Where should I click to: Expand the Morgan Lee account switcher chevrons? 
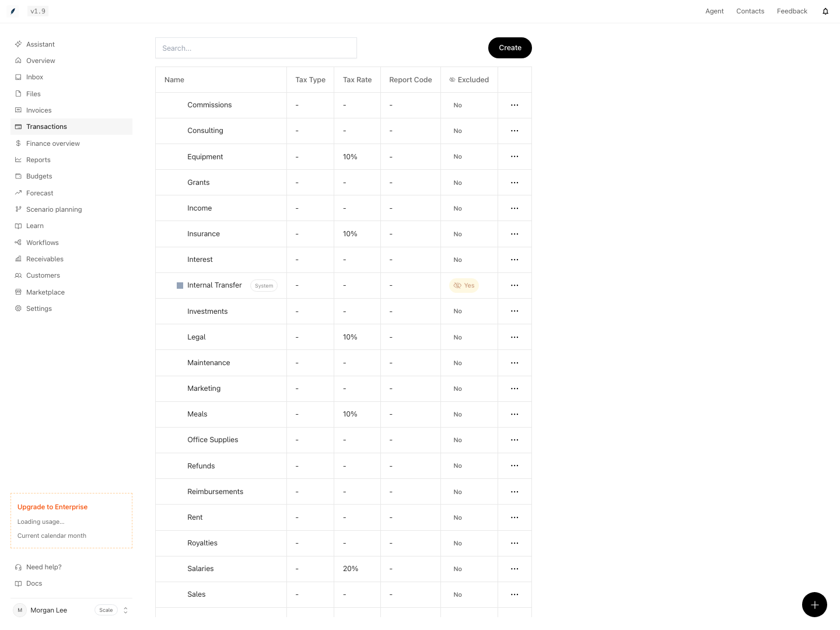pyautogui.click(x=125, y=610)
